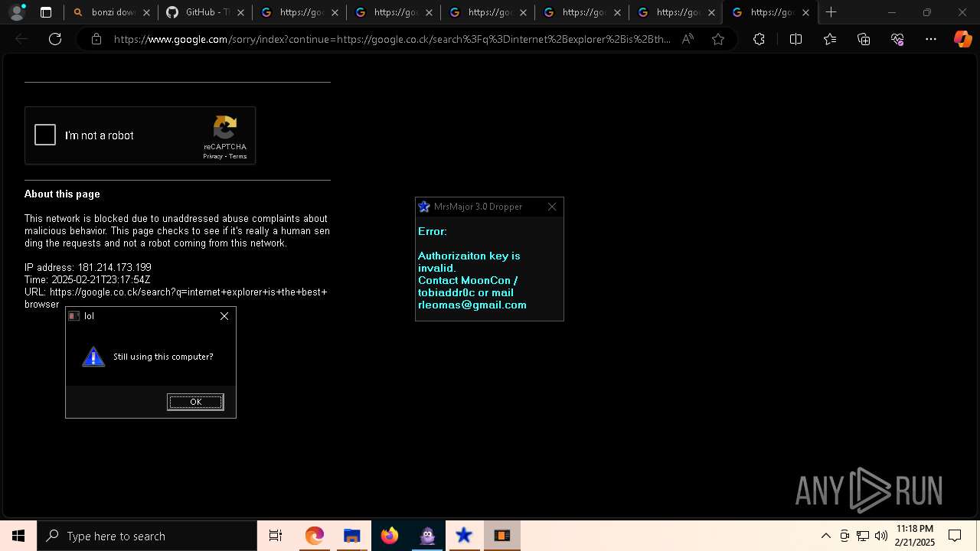Add this page to favorites star

point(718,39)
